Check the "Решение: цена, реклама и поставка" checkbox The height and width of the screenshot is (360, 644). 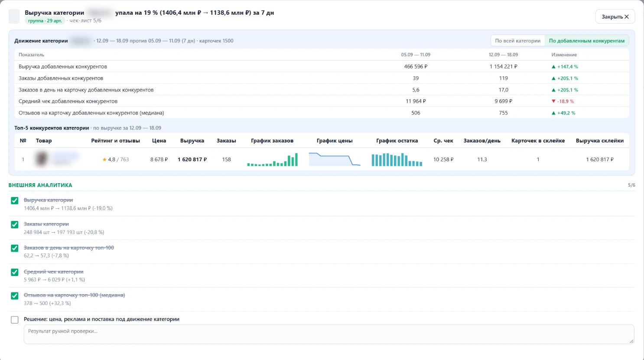(x=15, y=320)
